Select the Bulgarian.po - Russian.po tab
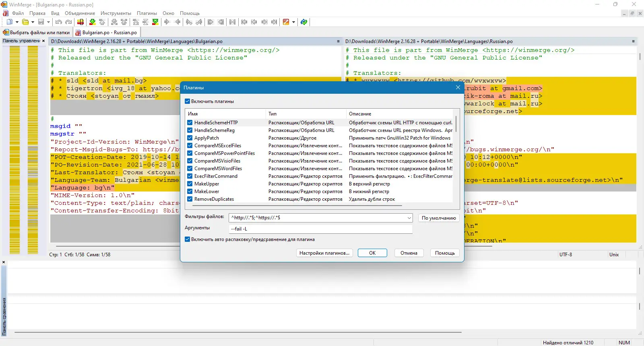 click(x=107, y=33)
